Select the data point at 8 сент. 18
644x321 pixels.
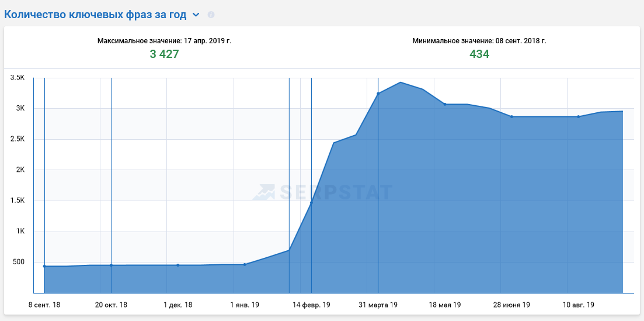pos(44,266)
